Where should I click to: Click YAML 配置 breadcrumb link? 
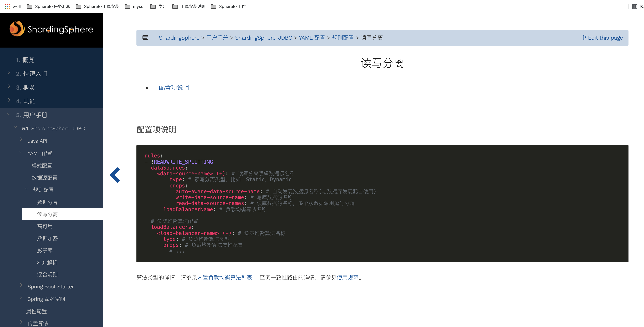click(x=312, y=38)
